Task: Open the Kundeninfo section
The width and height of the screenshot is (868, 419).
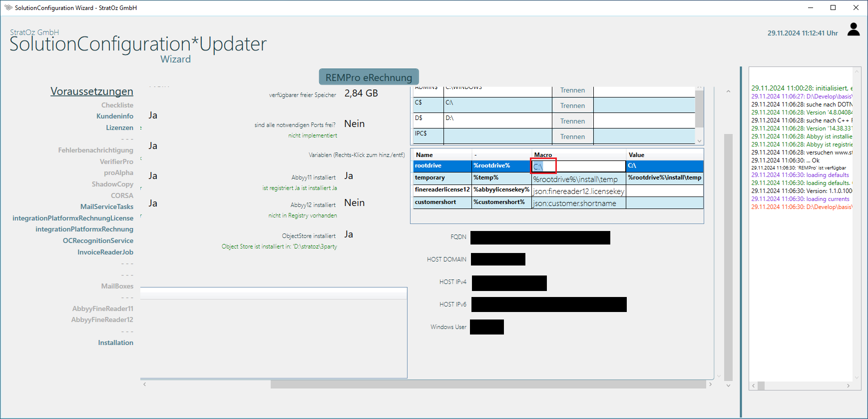Action: pyautogui.click(x=115, y=116)
